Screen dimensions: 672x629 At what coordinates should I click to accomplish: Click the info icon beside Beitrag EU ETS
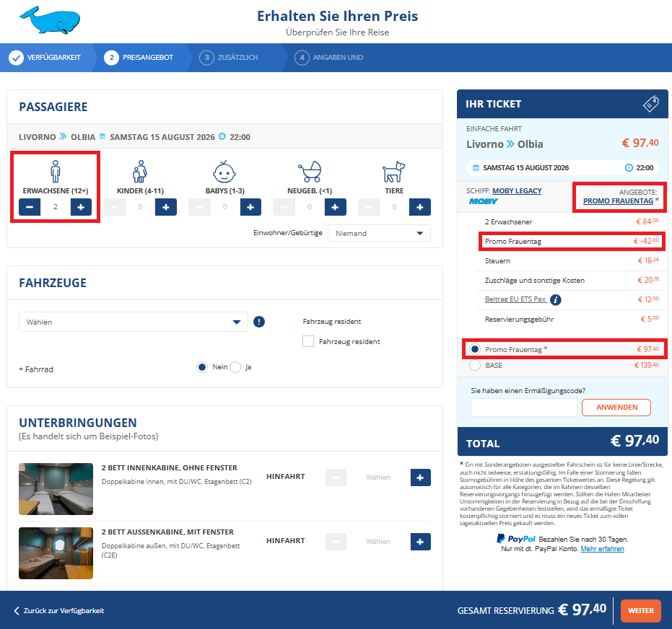tap(556, 299)
